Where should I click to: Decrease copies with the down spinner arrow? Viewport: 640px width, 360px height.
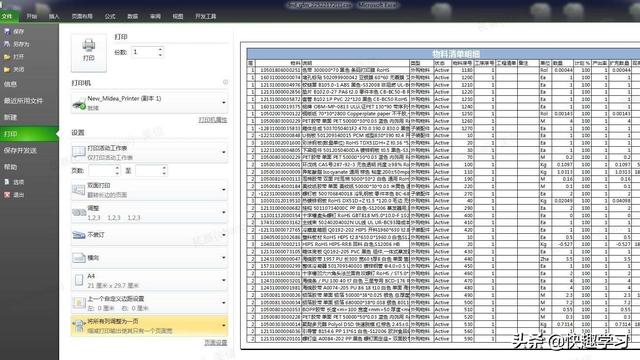point(160,55)
